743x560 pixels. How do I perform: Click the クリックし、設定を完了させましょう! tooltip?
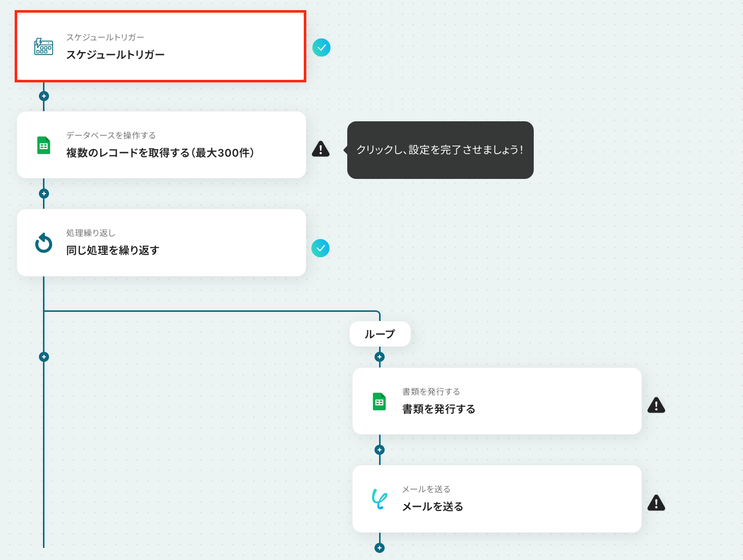coord(440,150)
